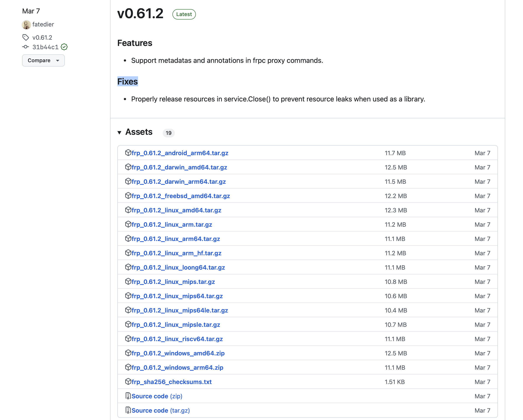Click file icon for Source code (tar.gz)
Viewport: 523px width, 420px height.
(x=128, y=410)
